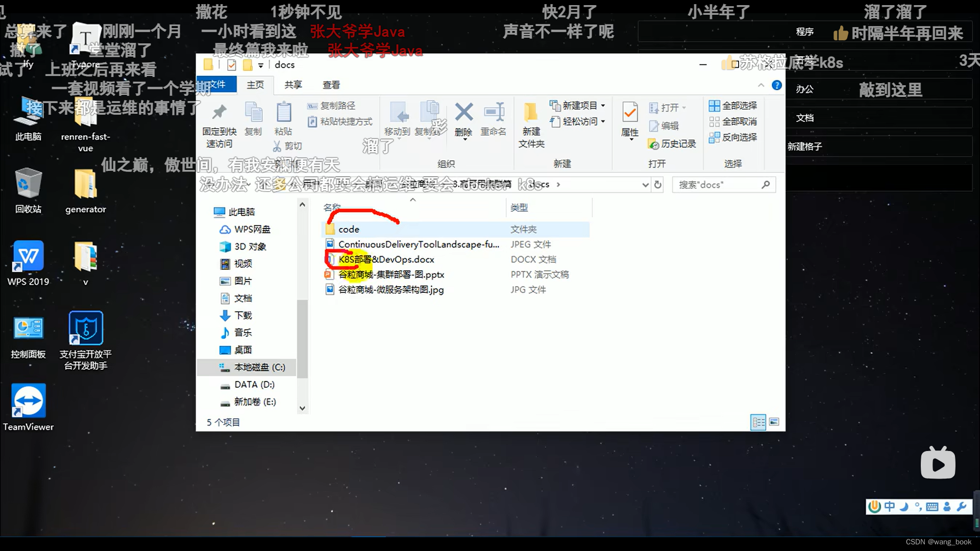Click the Refresh button beside address bar

point(658,185)
